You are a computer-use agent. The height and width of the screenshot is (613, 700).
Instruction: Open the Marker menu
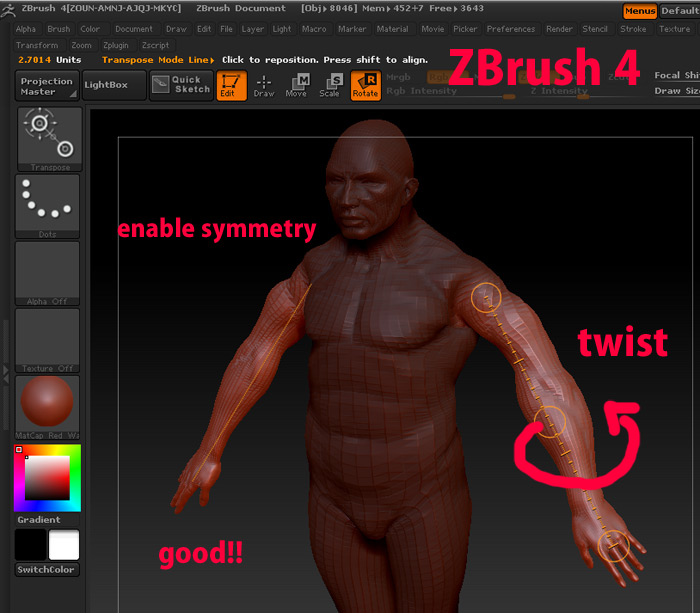pyautogui.click(x=352, y=29)
